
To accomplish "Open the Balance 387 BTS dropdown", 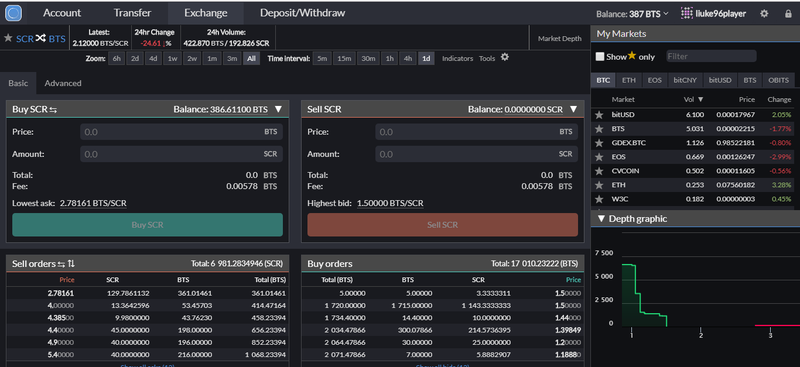I will tap(632, 14).
